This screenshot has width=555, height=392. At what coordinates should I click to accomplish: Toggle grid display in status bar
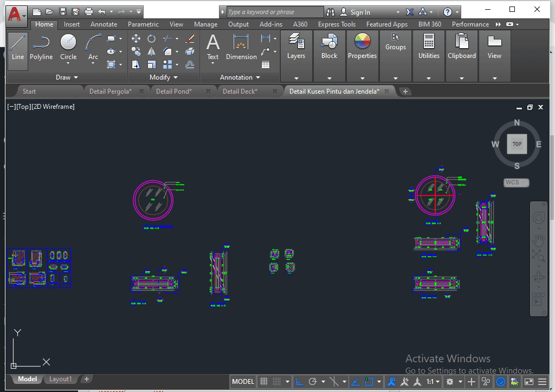pyautogui.click(x=264, y=382)
